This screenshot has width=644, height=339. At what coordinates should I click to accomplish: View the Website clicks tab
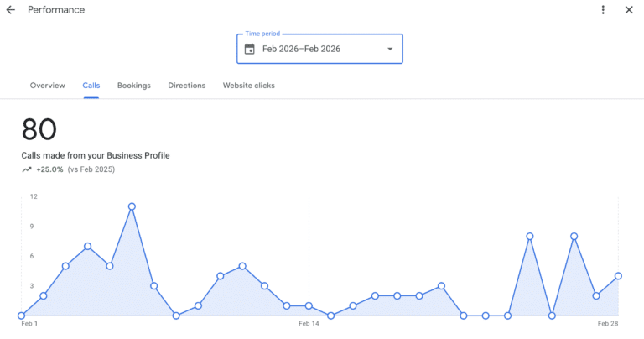click(x=248, y=86)
